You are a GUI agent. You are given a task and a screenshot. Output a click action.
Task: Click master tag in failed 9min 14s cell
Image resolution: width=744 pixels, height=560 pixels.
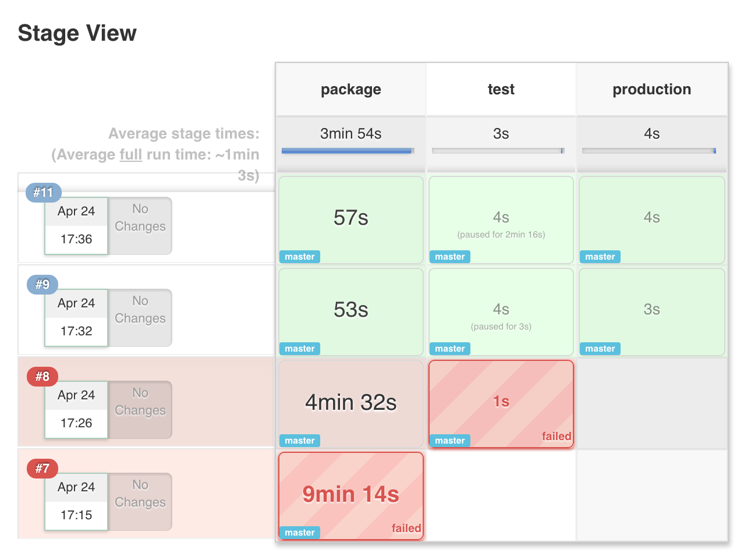pyautogui.click(x=300, y=533)
